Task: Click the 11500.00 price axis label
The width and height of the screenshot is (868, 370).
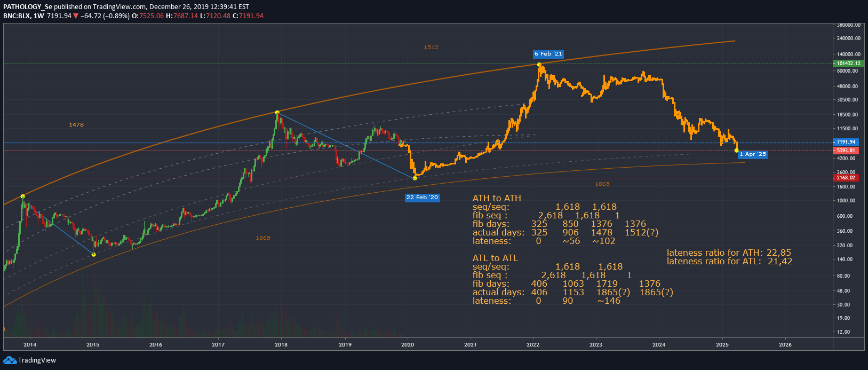Action: point(848,129)
